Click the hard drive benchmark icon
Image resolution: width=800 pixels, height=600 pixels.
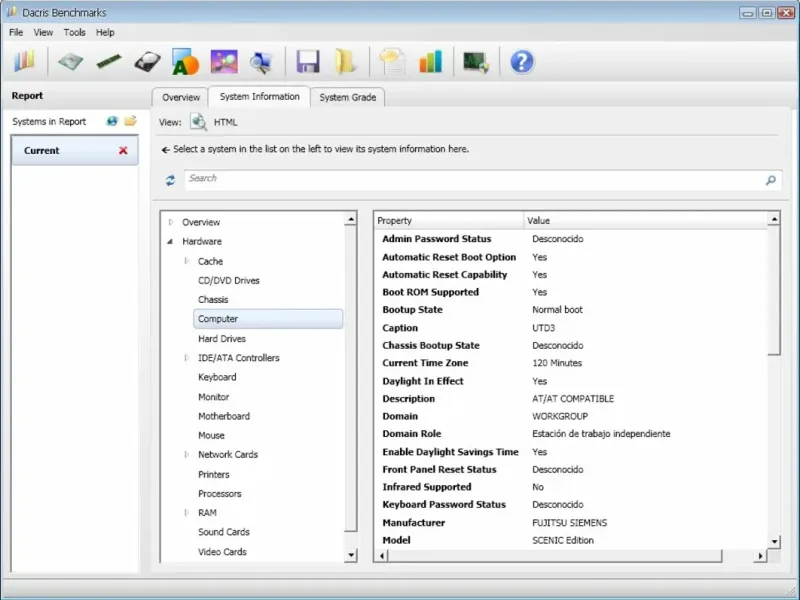[148, 62]
